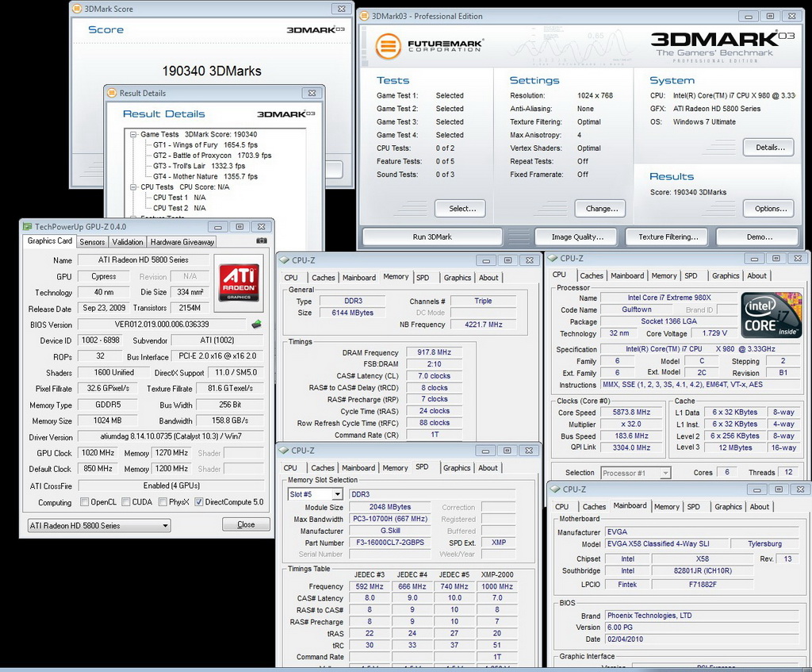Click the Options... button under Results
Screen dimensions: 812x672
(768, 209)
